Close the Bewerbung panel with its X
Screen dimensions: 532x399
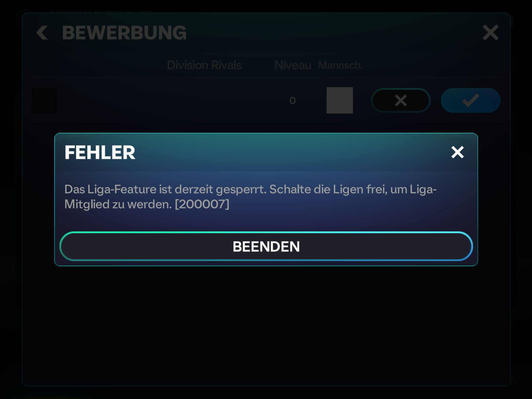491,33
